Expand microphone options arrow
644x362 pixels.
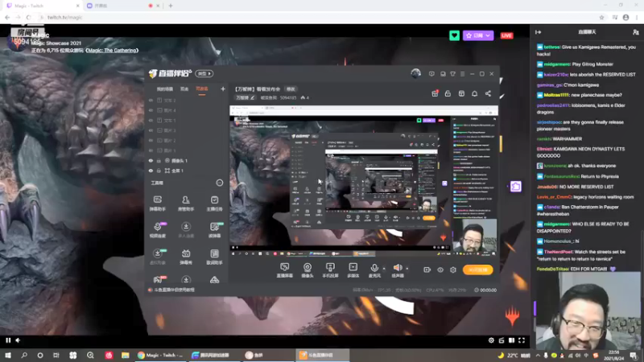pos(384,269)
